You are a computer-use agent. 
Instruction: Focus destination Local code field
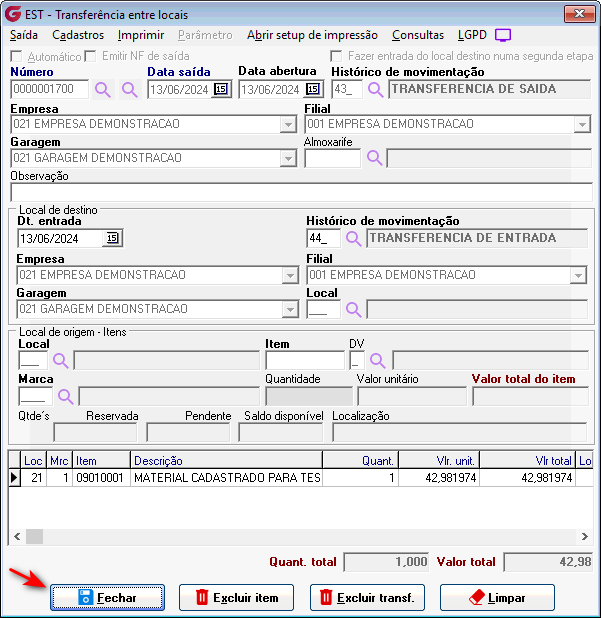pyautogui.click(x=324, y=309)
